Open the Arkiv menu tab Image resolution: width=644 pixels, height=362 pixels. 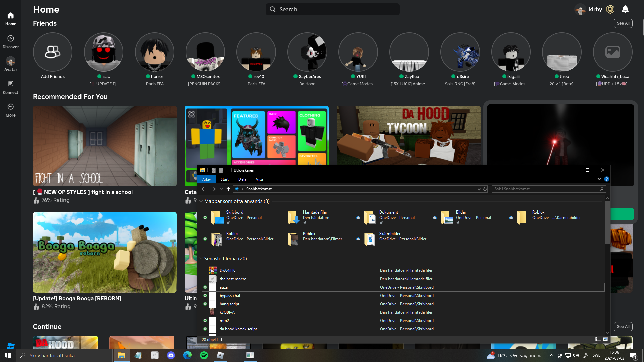tap(207, 179)
